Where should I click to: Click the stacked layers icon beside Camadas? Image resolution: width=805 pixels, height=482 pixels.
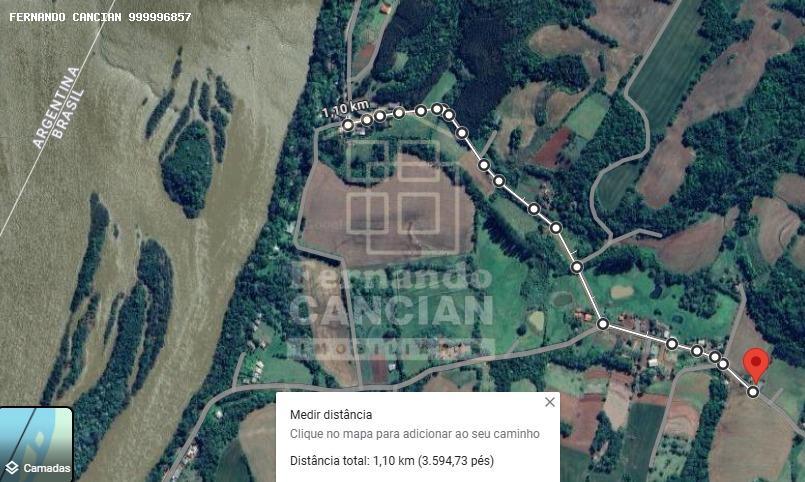12,468
